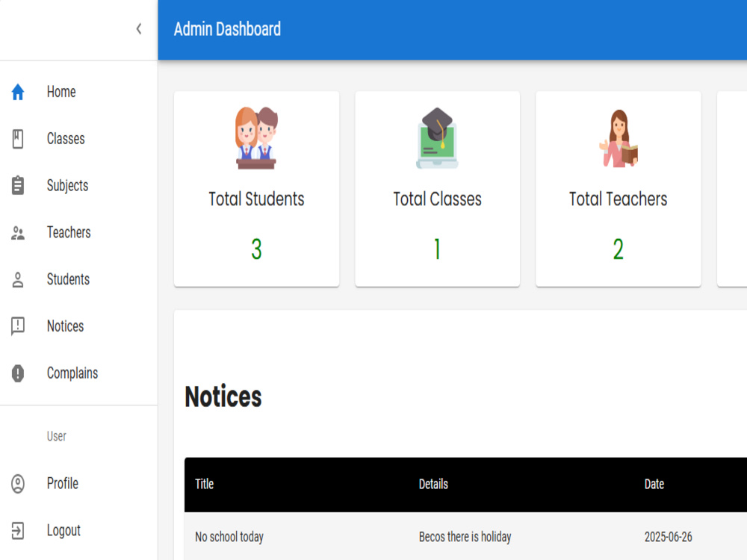Screen dimensions: 747x560
Task: Open the Complains page link
Action: click(78, 373)
